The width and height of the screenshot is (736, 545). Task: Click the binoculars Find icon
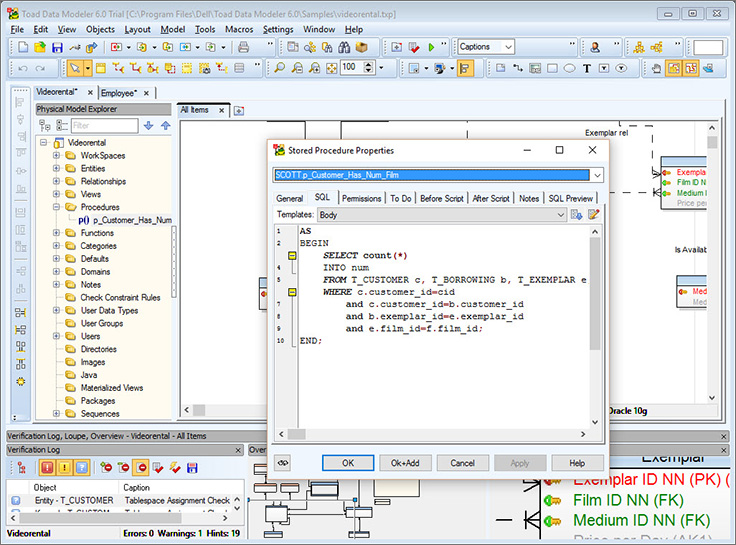point(344,47)
